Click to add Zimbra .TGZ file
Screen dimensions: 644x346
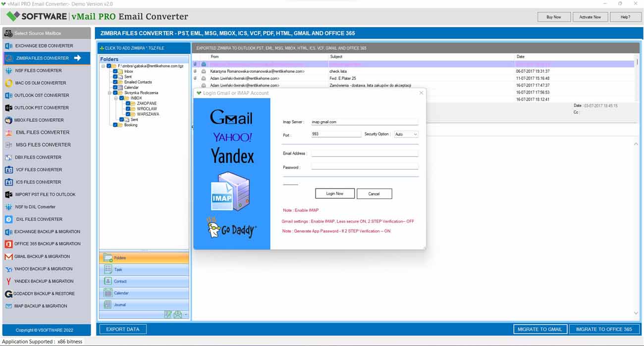click(x=144, y=48)
